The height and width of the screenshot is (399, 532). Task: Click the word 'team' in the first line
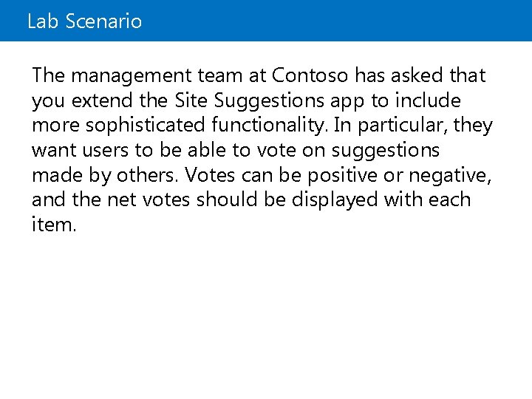pos(220,75)
